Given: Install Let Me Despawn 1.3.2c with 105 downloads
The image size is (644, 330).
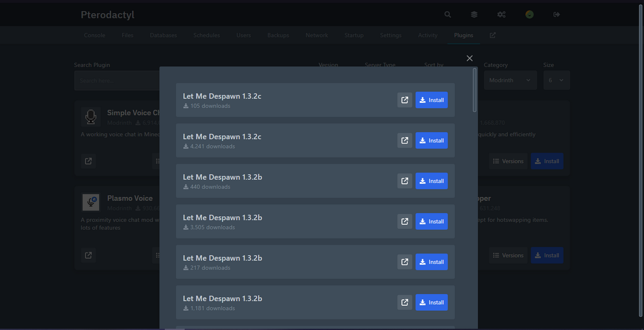Looking at the screenshot, I should point(431,100).
